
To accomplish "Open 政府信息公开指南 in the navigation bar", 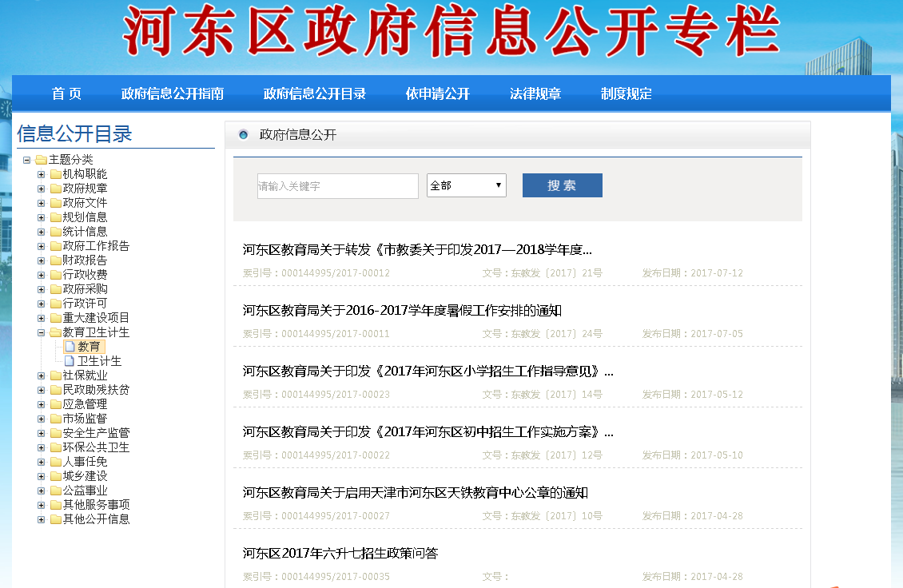I will (173, 93).
